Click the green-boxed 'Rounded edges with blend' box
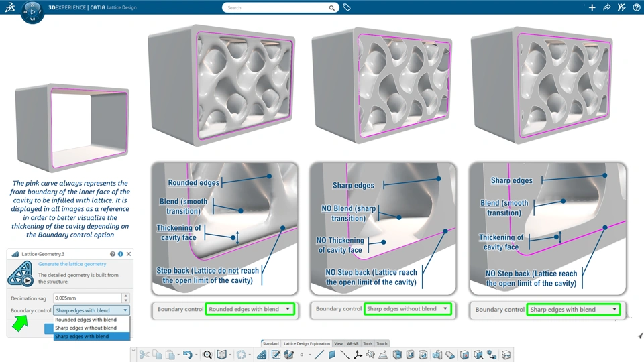644x362 pixels. pos(250,309)
